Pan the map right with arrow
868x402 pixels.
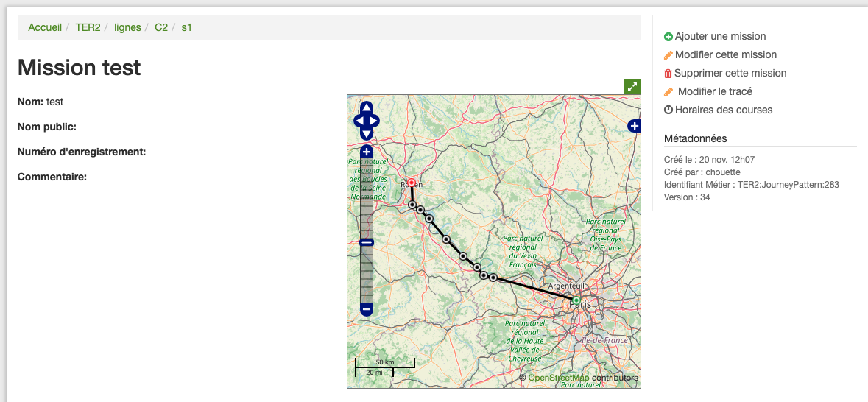pos(375,121)
